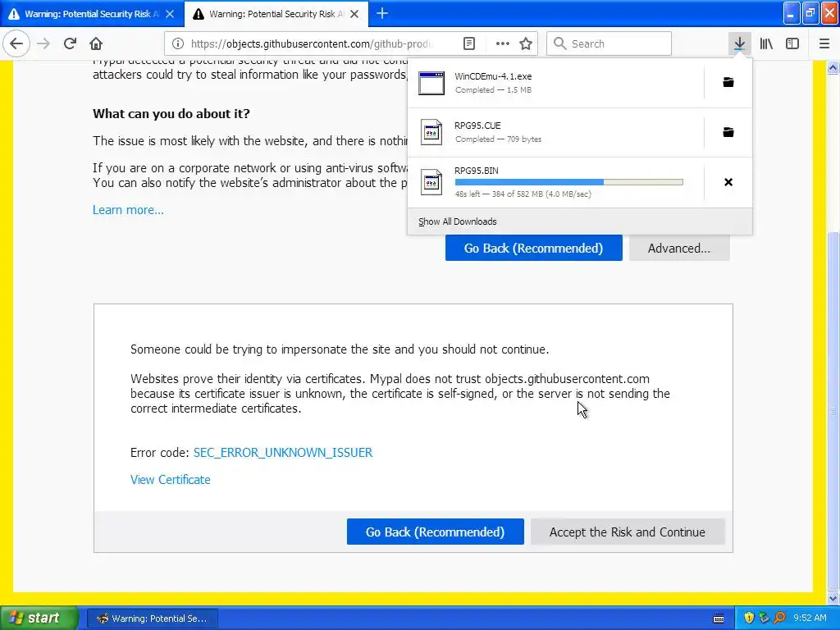
Task: Open SEC_ERROR_UNKNOWN_ISSUER error code link
Action: [x=283, y=453]
